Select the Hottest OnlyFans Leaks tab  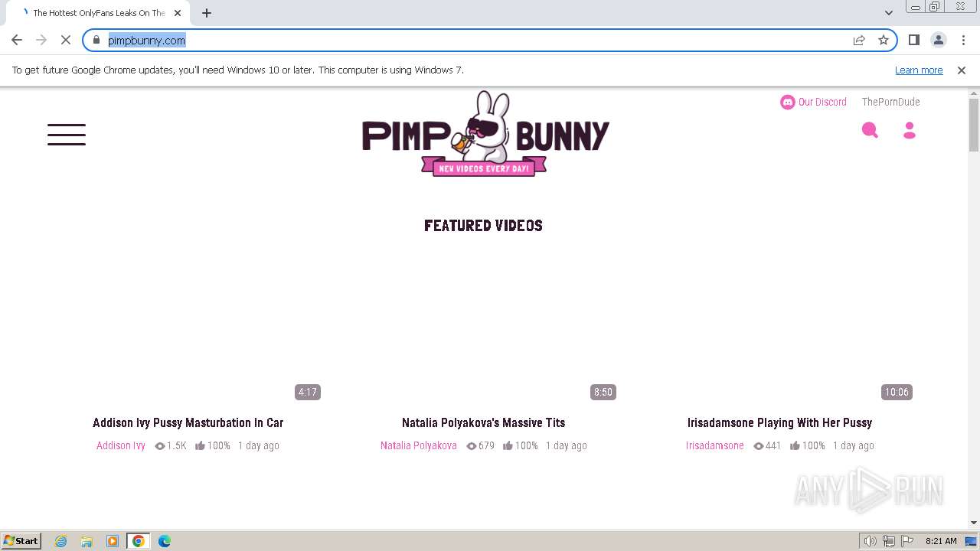(100, 13)
